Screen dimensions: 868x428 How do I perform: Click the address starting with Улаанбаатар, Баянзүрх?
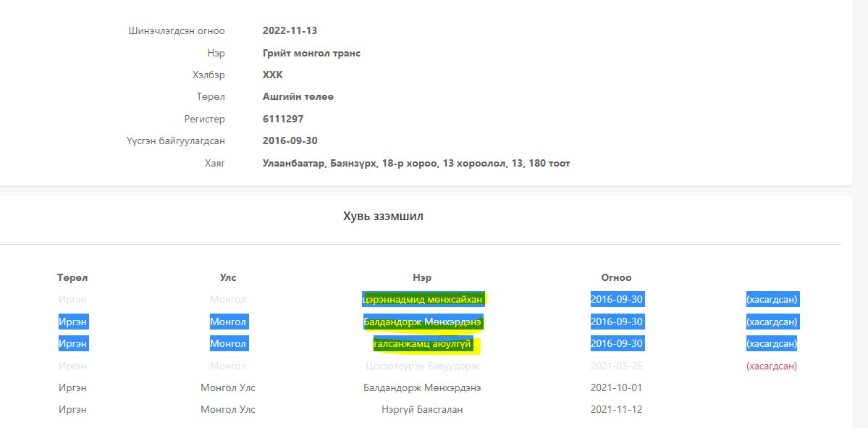tap(416, 163)
